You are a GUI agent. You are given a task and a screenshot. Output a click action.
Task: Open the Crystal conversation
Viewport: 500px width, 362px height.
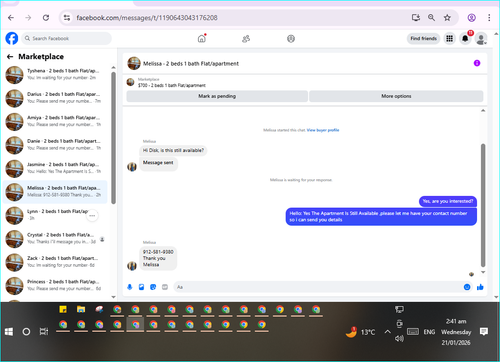point(56,238)
